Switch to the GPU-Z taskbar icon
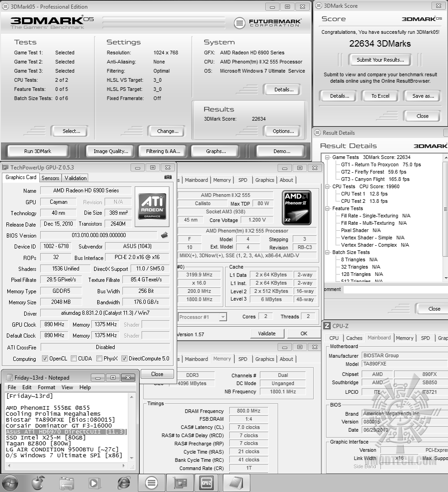448x492 pixels. 179,483
